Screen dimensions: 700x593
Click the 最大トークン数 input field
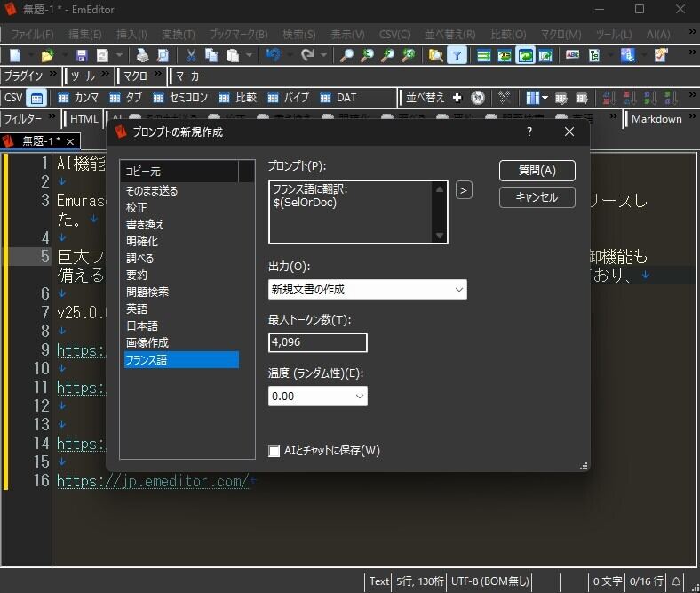click(318, 343)
